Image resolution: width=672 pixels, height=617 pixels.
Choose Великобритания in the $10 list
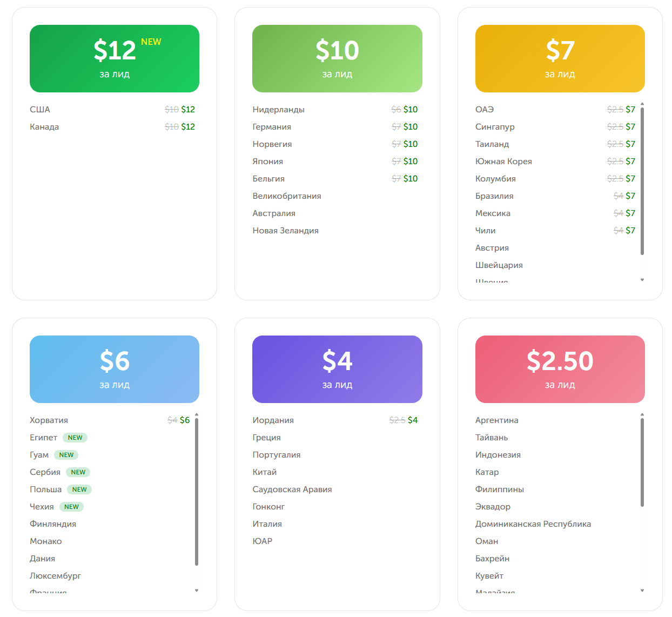[x=287, y=196]
